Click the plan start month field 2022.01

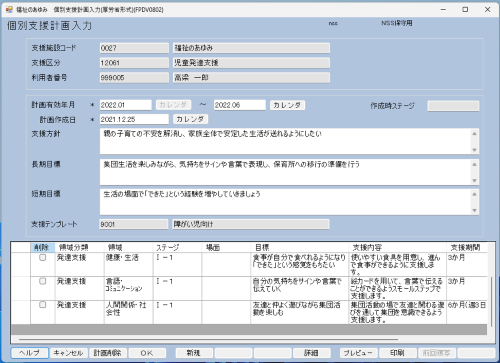(x=126, y=105)
